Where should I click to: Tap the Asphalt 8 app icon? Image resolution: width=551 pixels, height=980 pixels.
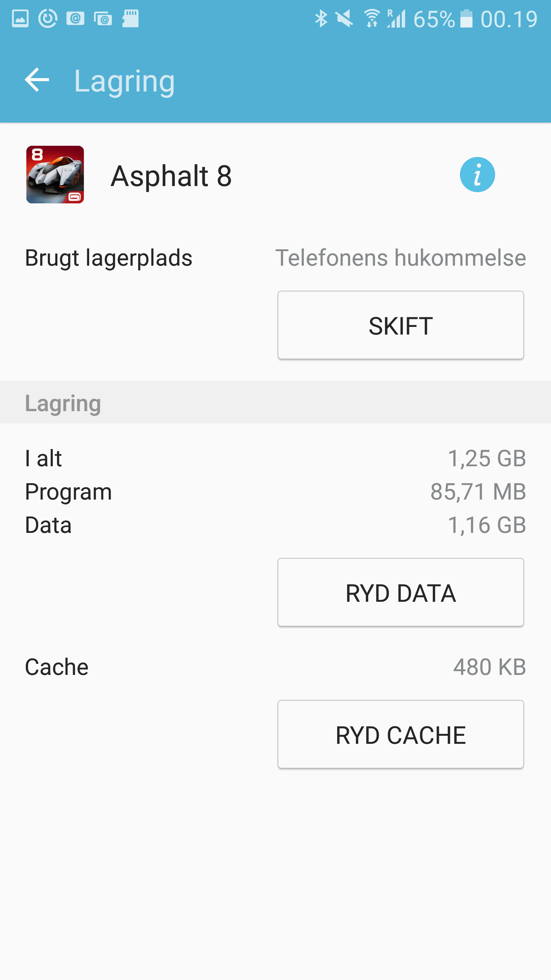coord(55,175)
